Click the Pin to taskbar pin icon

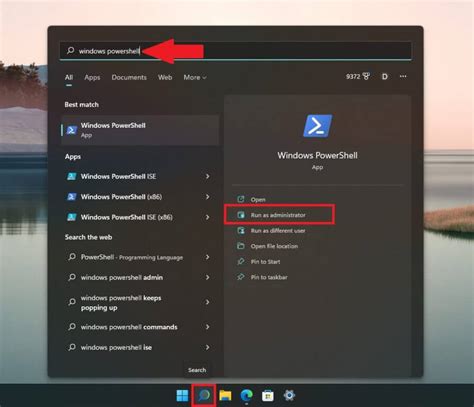[x=241, y=277]
